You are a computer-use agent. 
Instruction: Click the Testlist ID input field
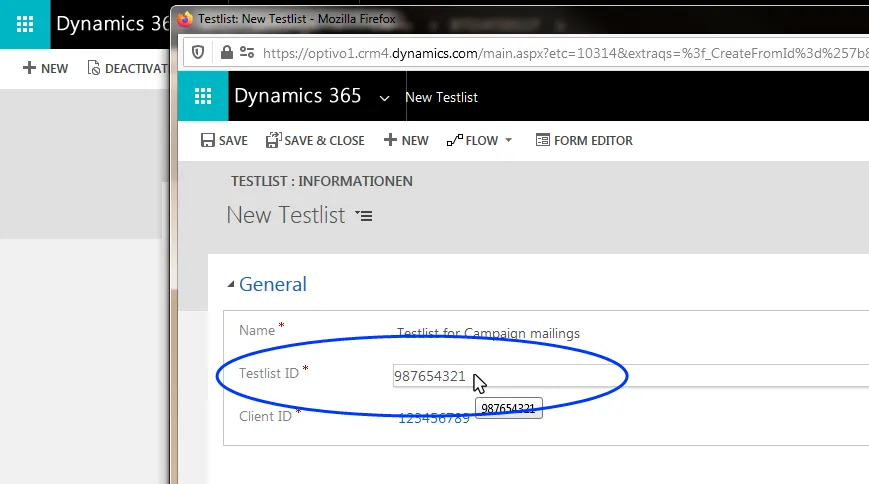click(x=631, y=376)
